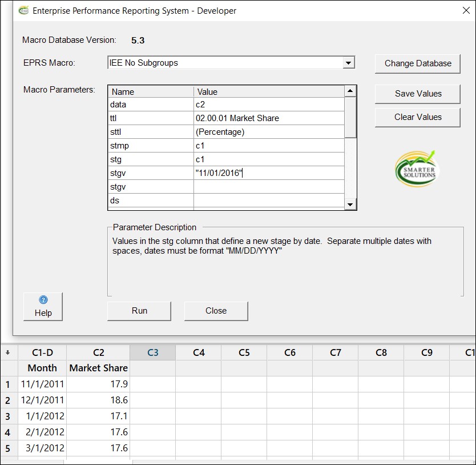The image size is (476, 465).
Task: Click the blue question mark Help icon
Action: [x=42, y=300]
